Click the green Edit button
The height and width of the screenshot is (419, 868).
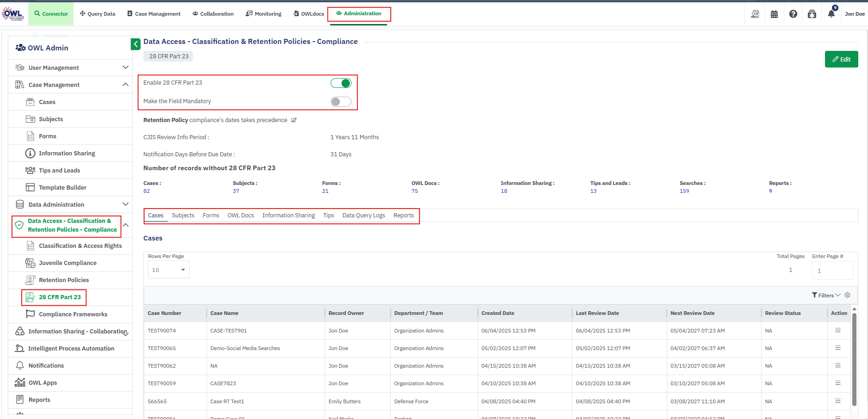point(841,59)
